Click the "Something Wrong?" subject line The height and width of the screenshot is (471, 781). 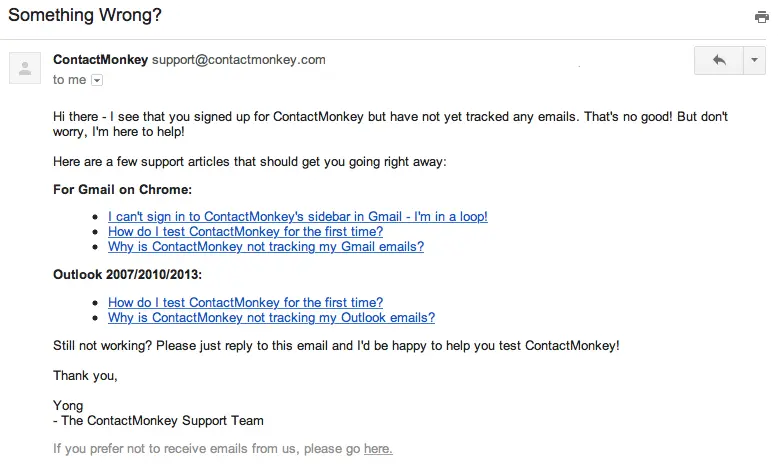tap(85, 16)
